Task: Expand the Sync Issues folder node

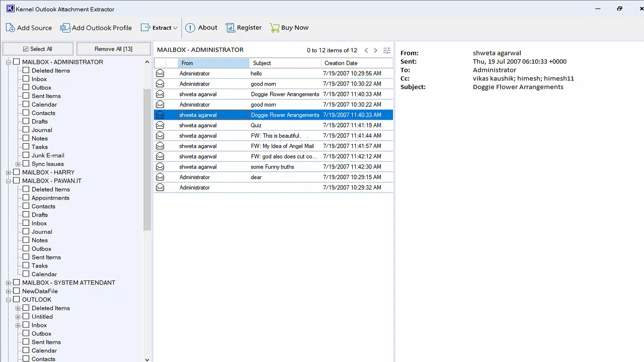Action: (18, 164)
